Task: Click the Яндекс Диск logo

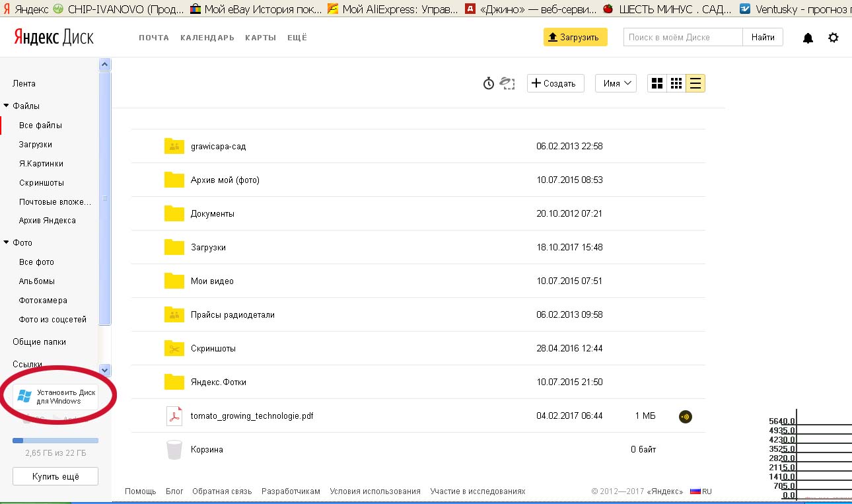Action: (53, 37)
